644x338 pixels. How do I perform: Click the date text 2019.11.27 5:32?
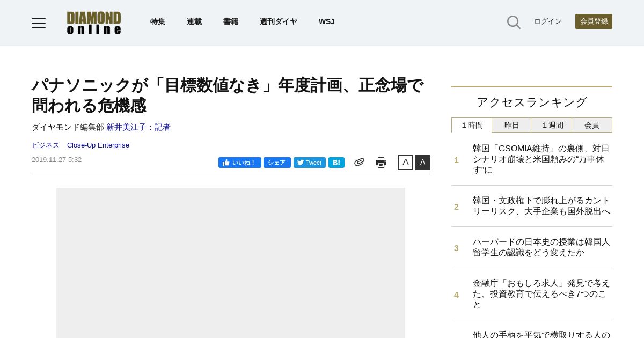coord(57,160)
